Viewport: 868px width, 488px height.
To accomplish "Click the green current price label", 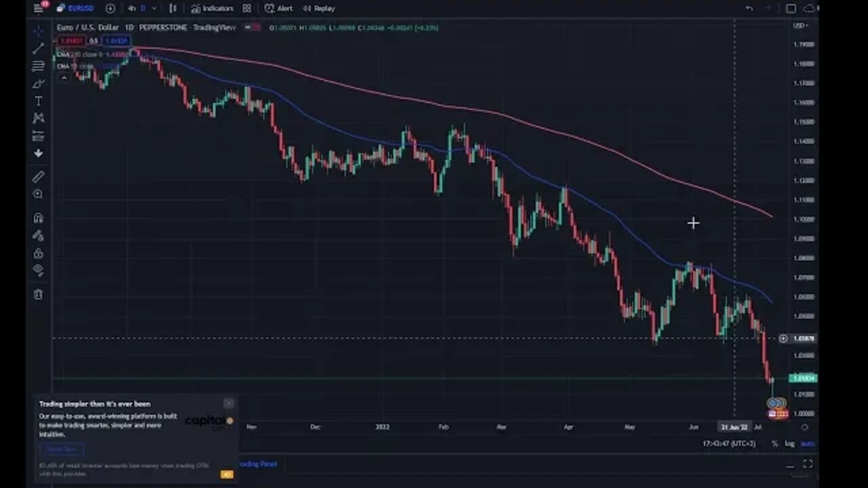I will 804,378.
